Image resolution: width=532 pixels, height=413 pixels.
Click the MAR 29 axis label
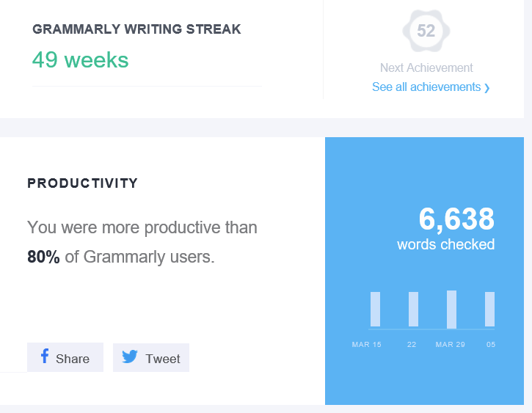(x=451, y=345)
